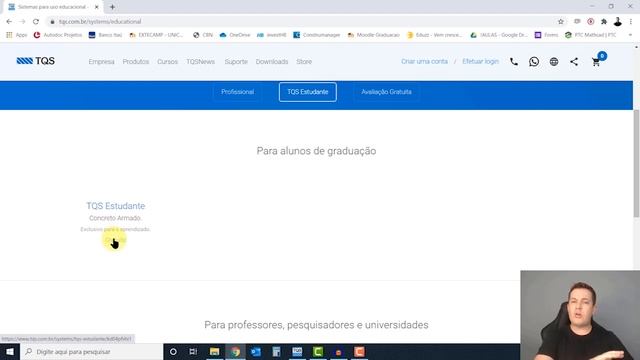Select the TQS Estudante tab
The width and height of the screenshot is (640, 360).
[x=308, y=92]
